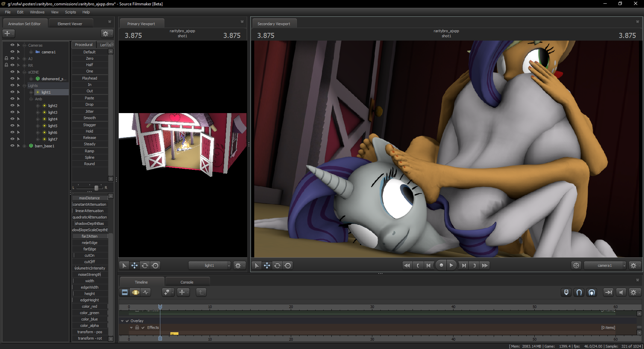Image resolution: width=644 pixels, height=349 pixels.
Task: Apply the Default preset
Action: (x=90, y=52)
